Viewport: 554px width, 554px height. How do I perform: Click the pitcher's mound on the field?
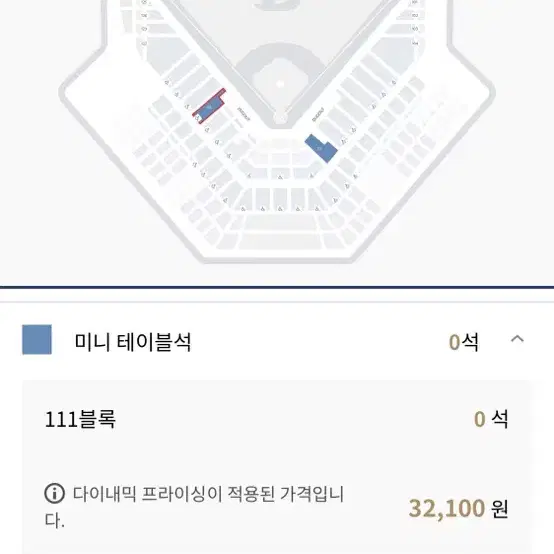point(280,84)
